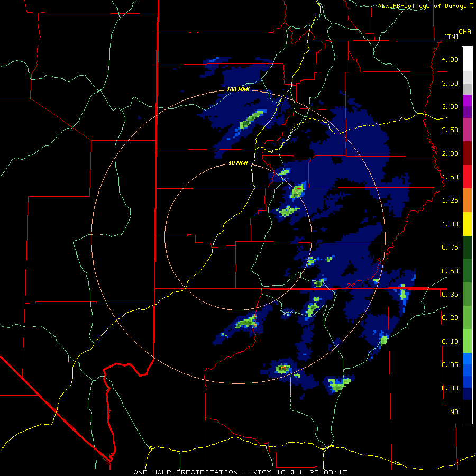Click the 0.05 legend value
The width and height of the screenshot is (476, 476).
coord(450,364)
